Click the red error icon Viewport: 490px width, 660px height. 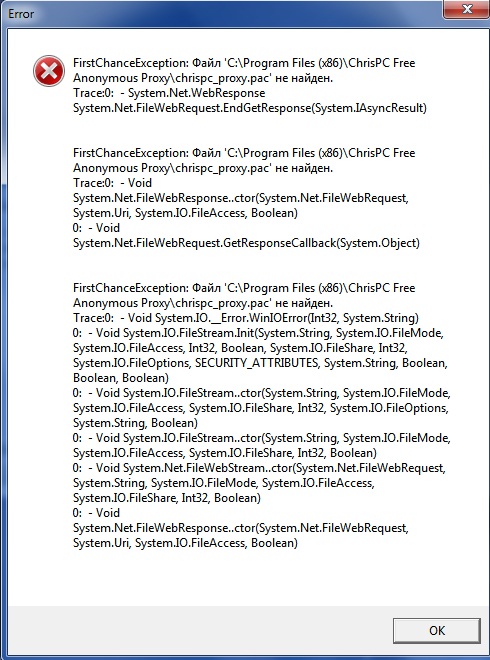tap(49, 71)
